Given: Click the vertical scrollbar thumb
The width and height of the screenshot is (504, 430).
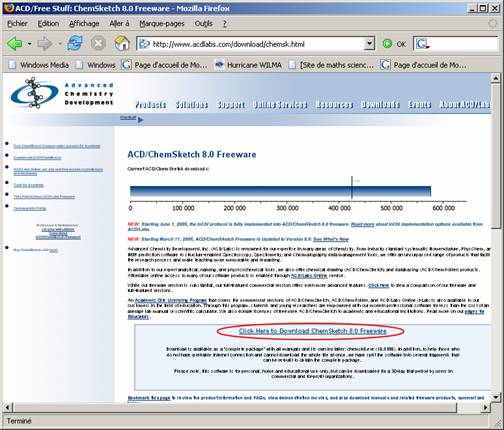Looking at the screenshot, I should coord(496,156).
